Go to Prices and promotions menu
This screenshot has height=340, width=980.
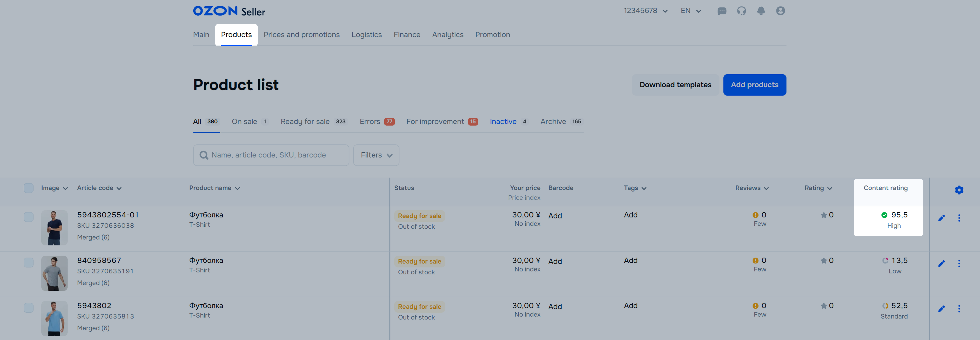click(x=301, y=35)
